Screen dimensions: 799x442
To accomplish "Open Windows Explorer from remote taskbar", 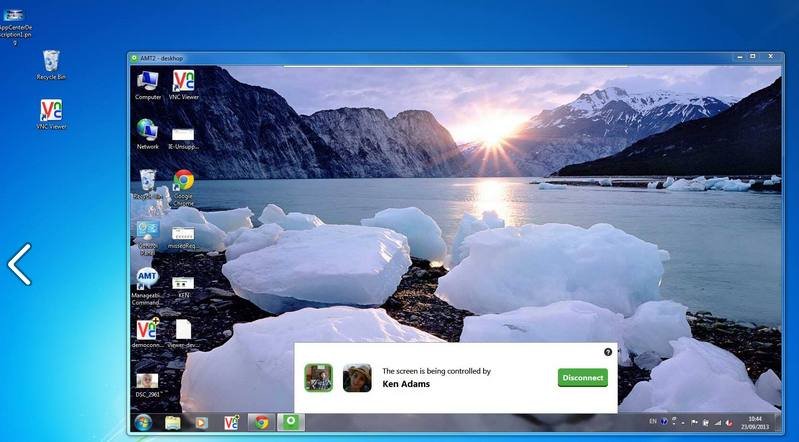I will pyautogui.click(x=173, y=423).
